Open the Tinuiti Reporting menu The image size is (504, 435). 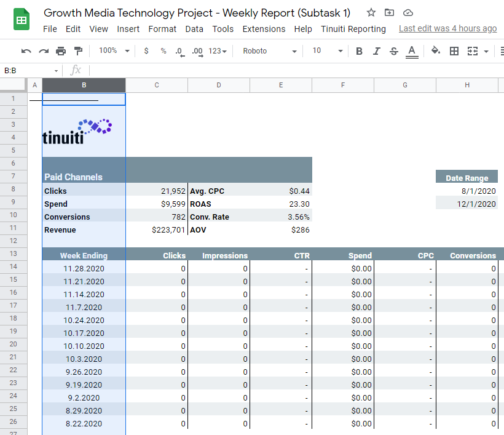pyautogui.click(x=353, y=29)
